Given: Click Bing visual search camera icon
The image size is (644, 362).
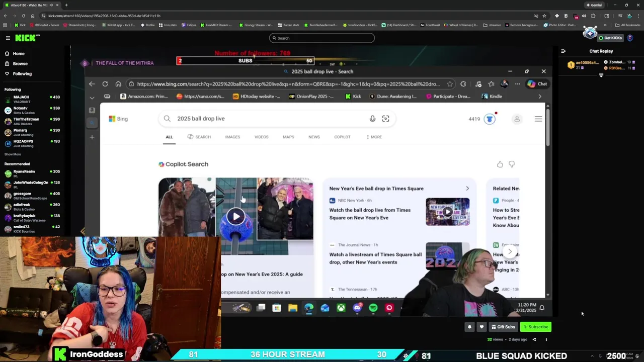Looking at the screenshot, I should [385, 119].
